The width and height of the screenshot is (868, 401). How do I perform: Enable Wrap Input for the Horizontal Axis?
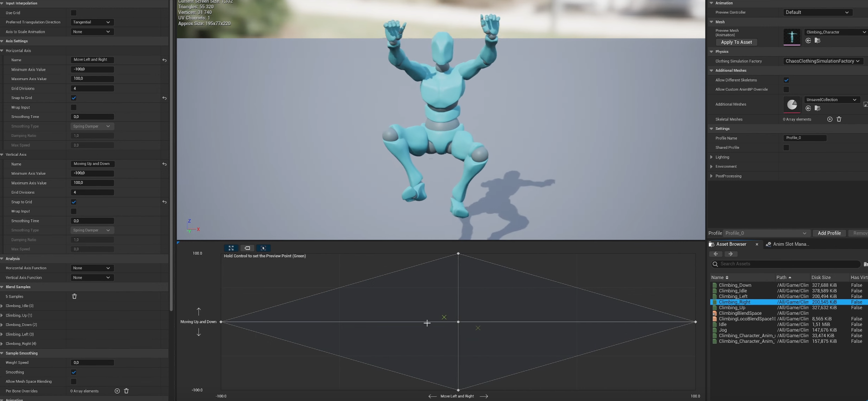pos(74,108)
